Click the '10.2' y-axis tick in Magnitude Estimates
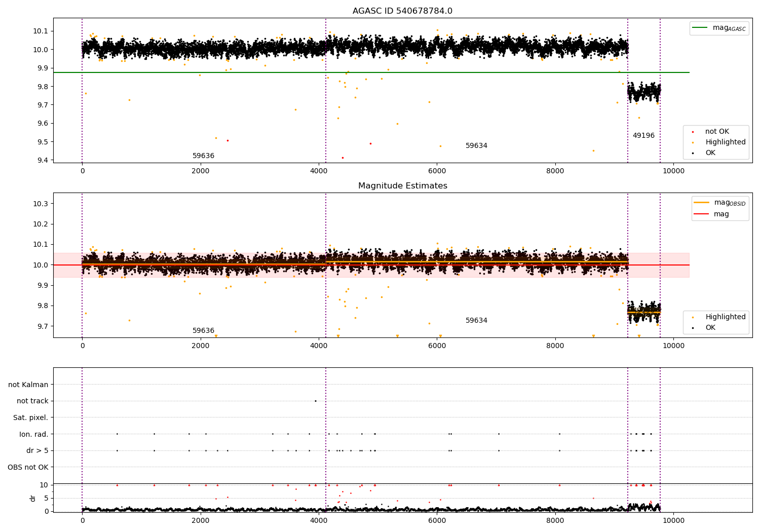760x532 pixels. (42, 224)
